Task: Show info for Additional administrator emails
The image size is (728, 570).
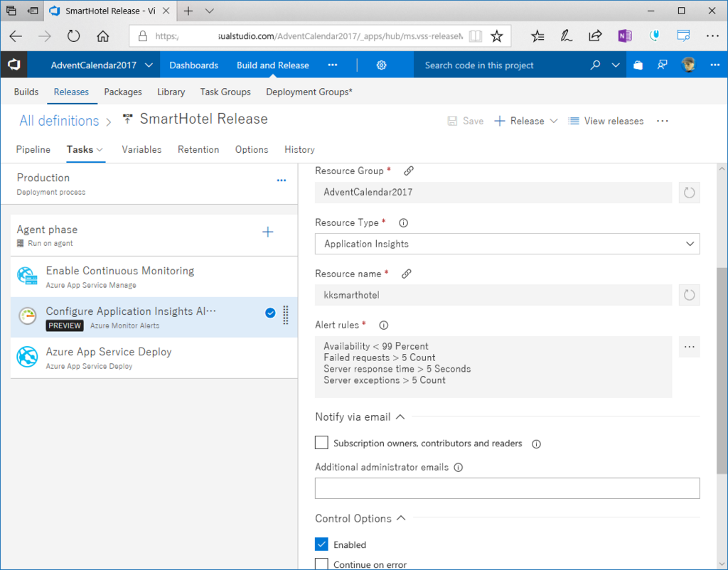Action: coord(459,468)
